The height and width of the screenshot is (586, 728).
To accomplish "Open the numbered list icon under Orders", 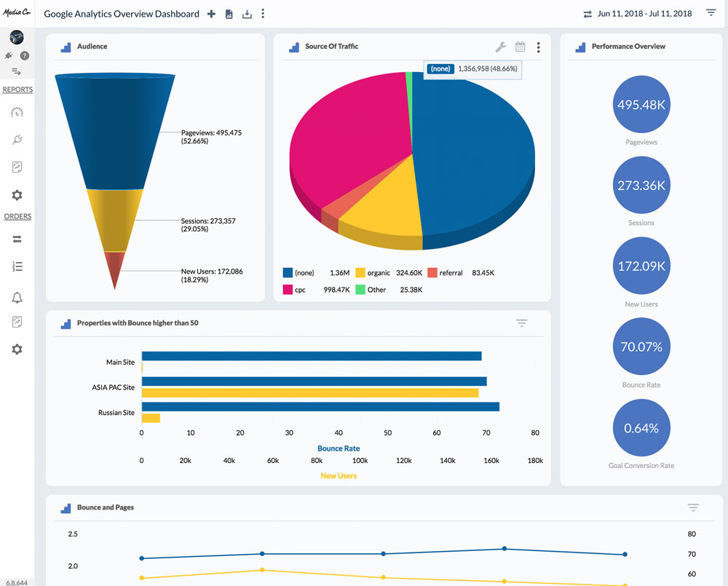I will tap(17, 266).
